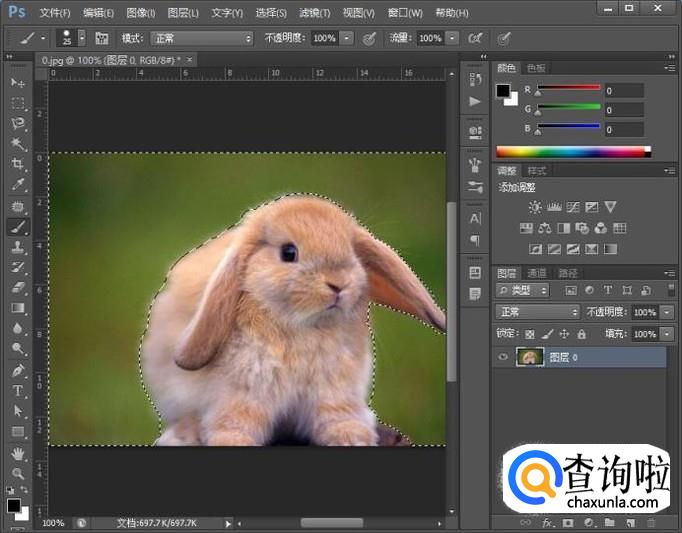Screen dimensions: 682x533
Task: Select the Rectangular Marquee tool
Action: coord(17,102)
